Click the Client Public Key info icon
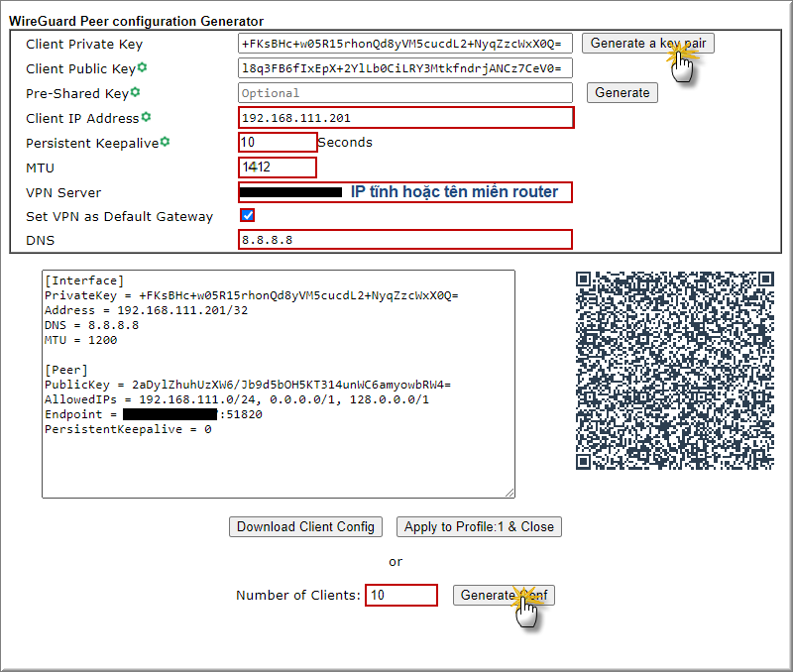Viewport: 793px width, 672px height. click(x=143, y=66)
